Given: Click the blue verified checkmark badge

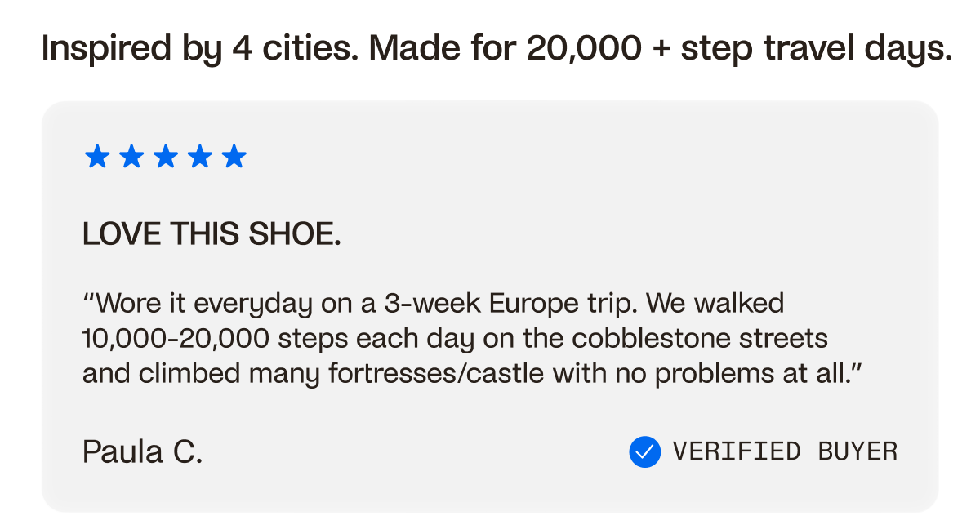Looking at the screenshot, I should [645, 451].
